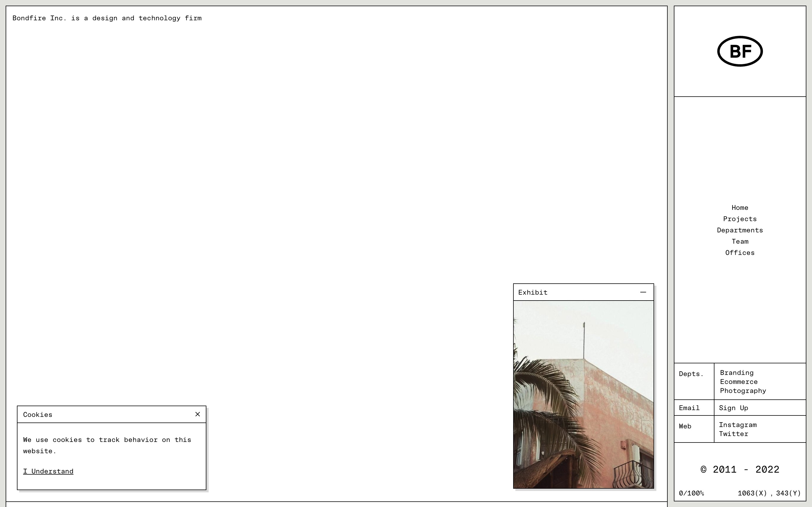The image size is (812, 507).
Task: Minimize the Exhibit panel
Action: click(643, 292)
